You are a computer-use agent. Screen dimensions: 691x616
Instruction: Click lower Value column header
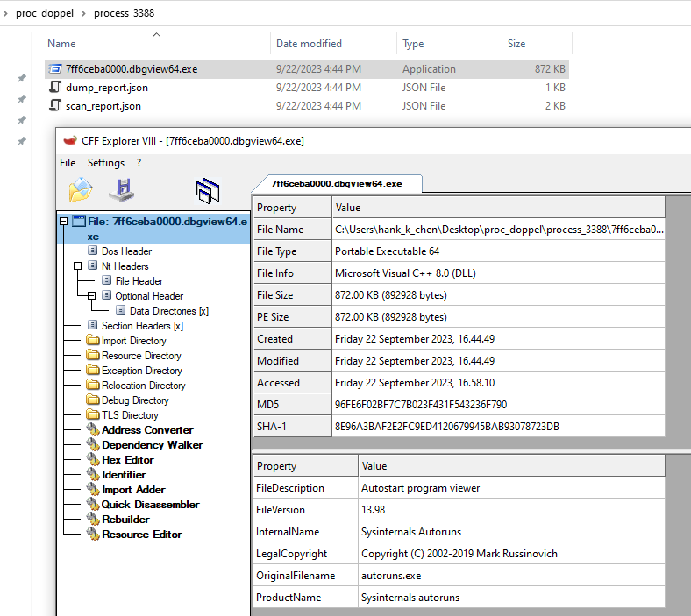[x=511, y=466]
